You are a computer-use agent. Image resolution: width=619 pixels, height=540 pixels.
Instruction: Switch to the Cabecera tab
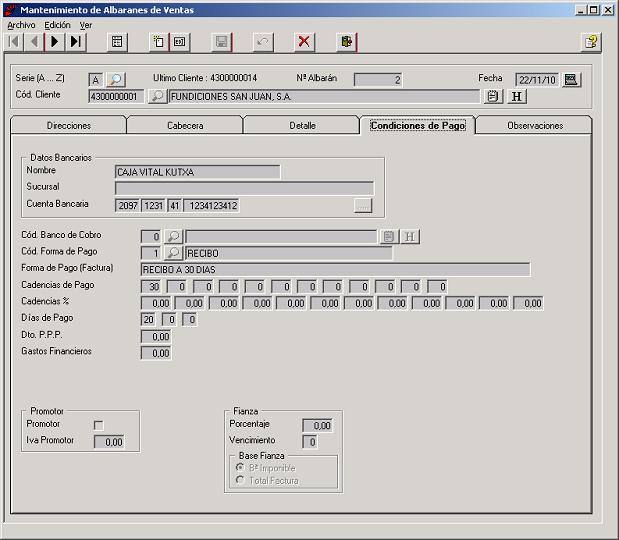click(185, 126)
